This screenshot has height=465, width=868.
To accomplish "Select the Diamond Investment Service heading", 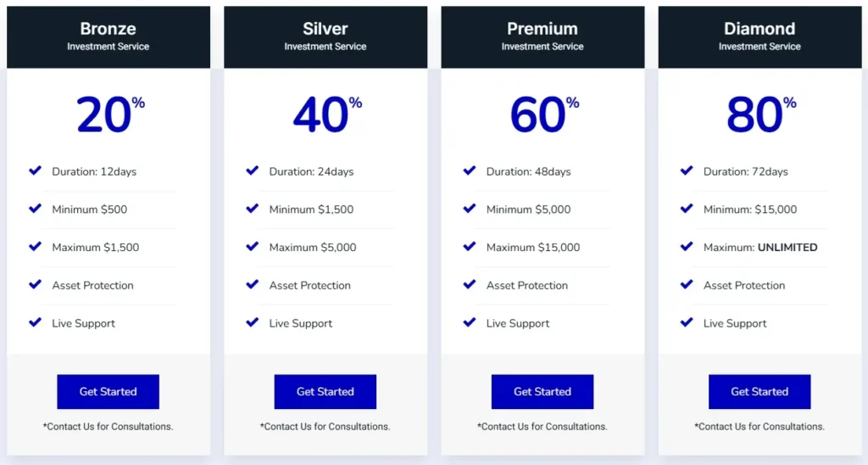I will click(x=759, y=36).
